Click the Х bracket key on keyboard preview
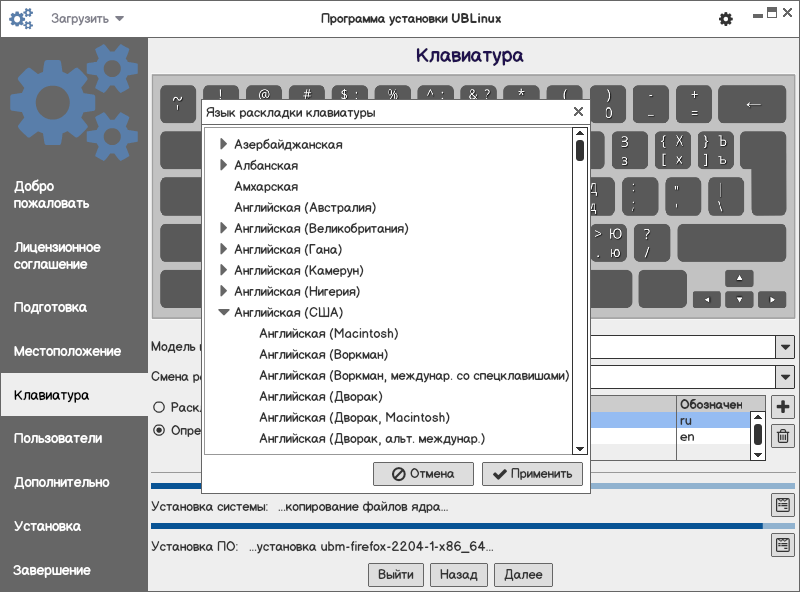This screenshot has height=592, width=800. (x=672, y=151)
